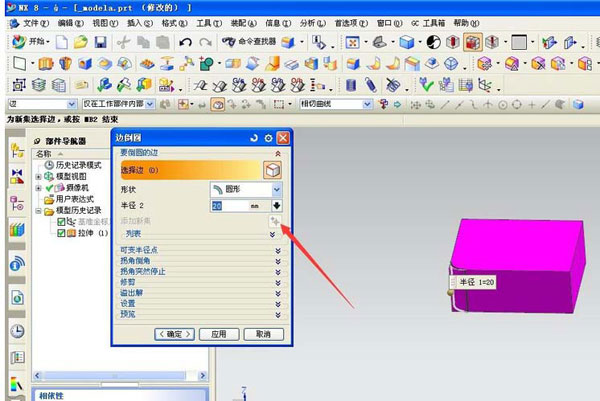Click the 确定 button
This screenshot has height=401, width=600.
(174, 333)
